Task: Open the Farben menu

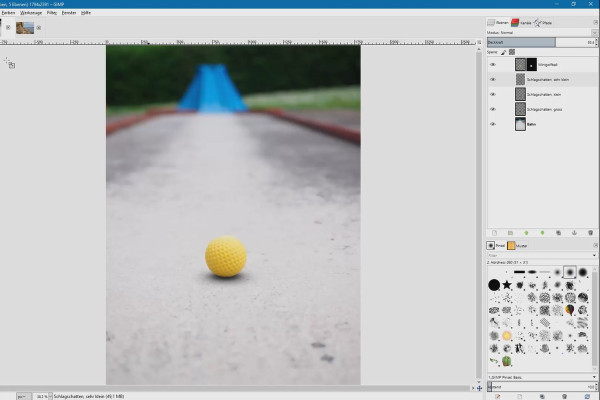Action: (8, 13)
